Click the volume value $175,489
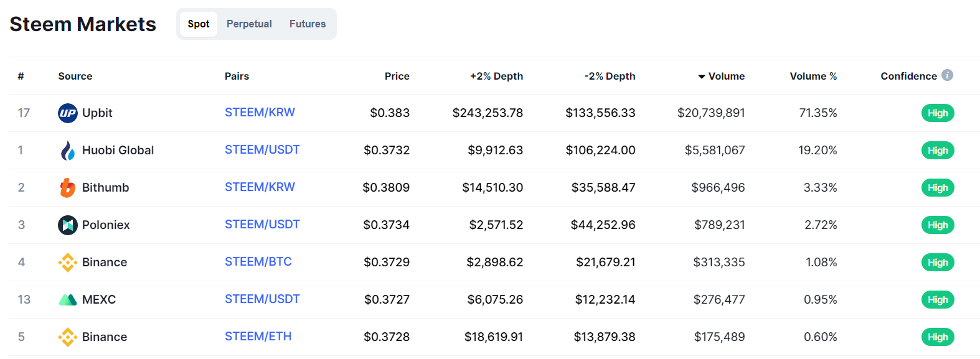This screenshot has height=359, width=980. pos(720,337)
